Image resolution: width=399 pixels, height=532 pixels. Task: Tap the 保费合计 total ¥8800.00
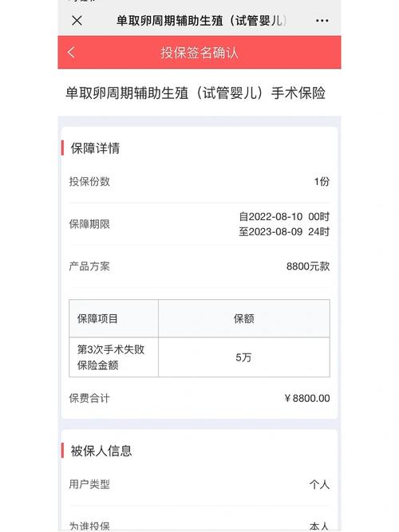307,398
